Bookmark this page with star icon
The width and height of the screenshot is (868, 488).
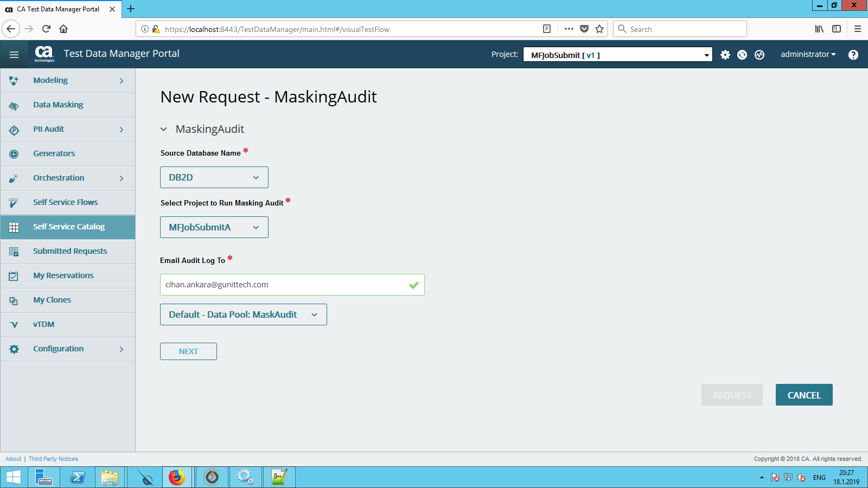click(599, 29)
